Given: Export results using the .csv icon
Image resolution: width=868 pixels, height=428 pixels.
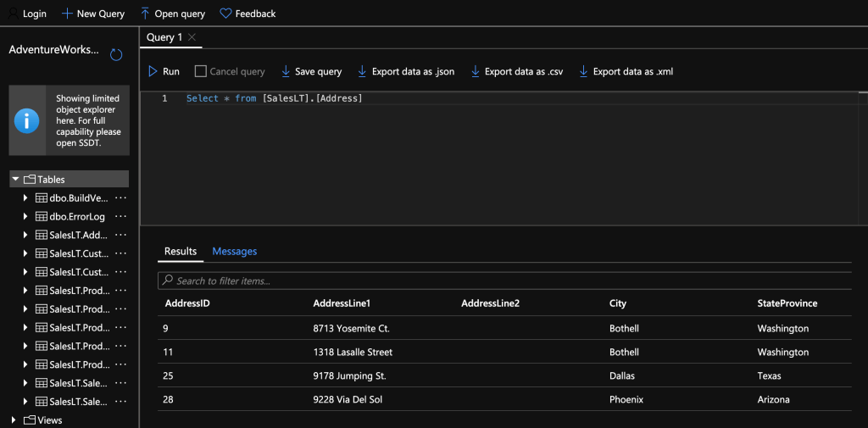Looking at the screenshot, I should coord(476,72).
